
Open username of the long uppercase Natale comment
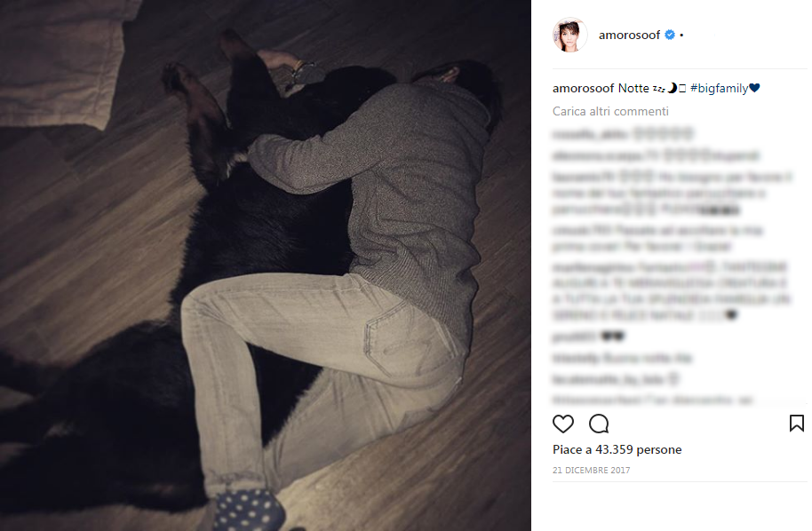point(593,267)
